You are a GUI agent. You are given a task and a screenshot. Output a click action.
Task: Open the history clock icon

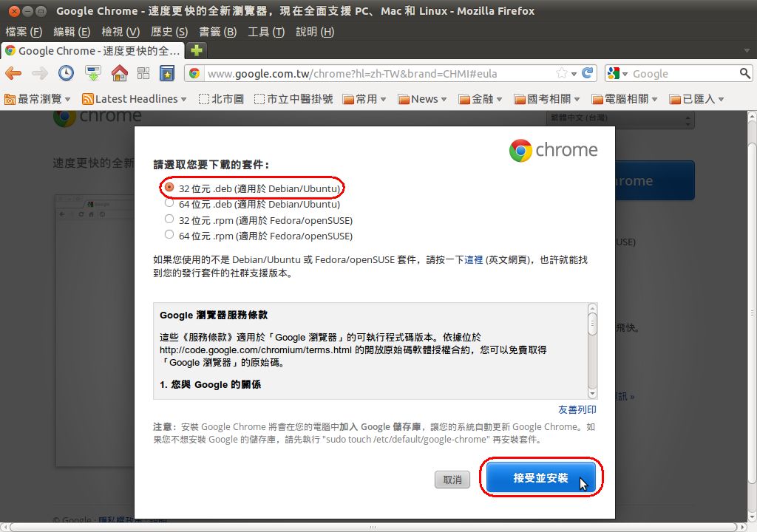tap(66, 73)
